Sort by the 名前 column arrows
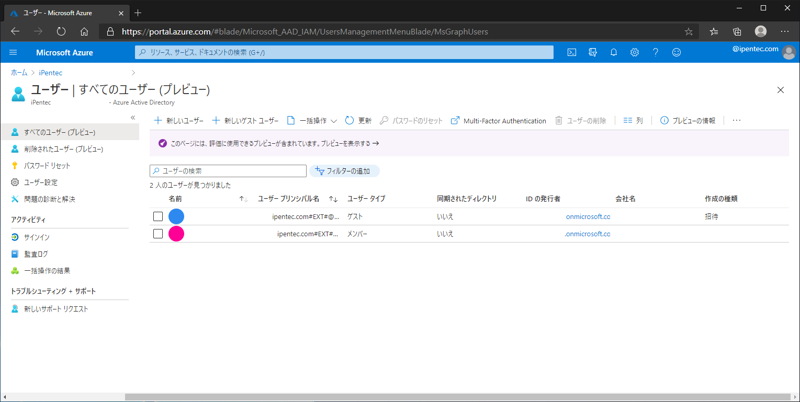Screen dimensions: 800x402 pyautogui.click(x=243, y=199)
